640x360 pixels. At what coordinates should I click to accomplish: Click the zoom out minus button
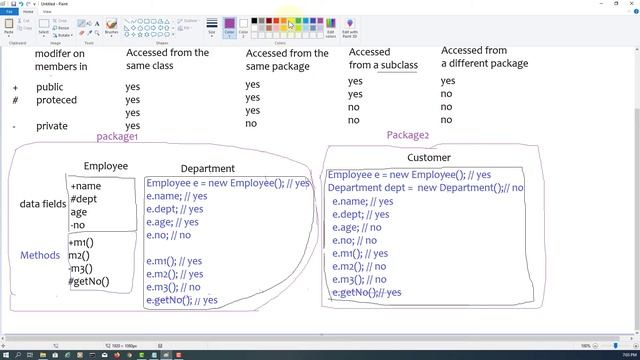595,346
